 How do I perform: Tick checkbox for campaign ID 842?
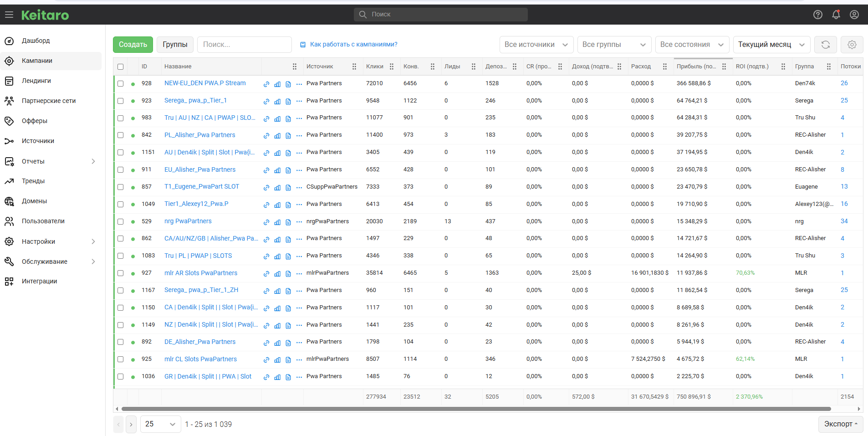point(120,135)
